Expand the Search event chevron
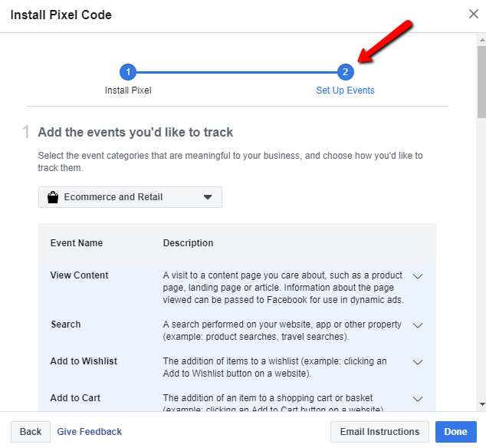 (x=418, y=325)
